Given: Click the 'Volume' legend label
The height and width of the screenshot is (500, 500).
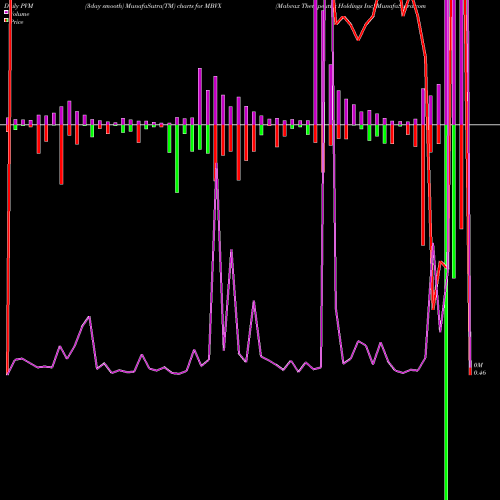Looking at the screenshot, I should [20, 14].
